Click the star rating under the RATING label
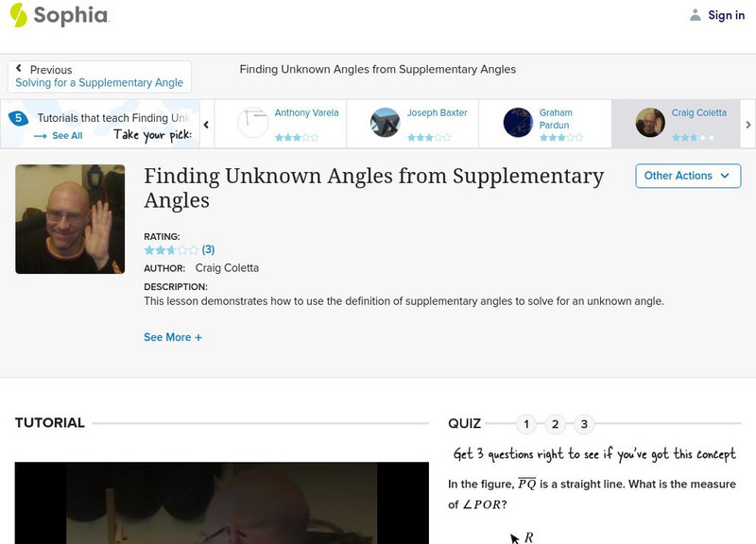Viewport: 756px width, 544px height. (171, 250)
